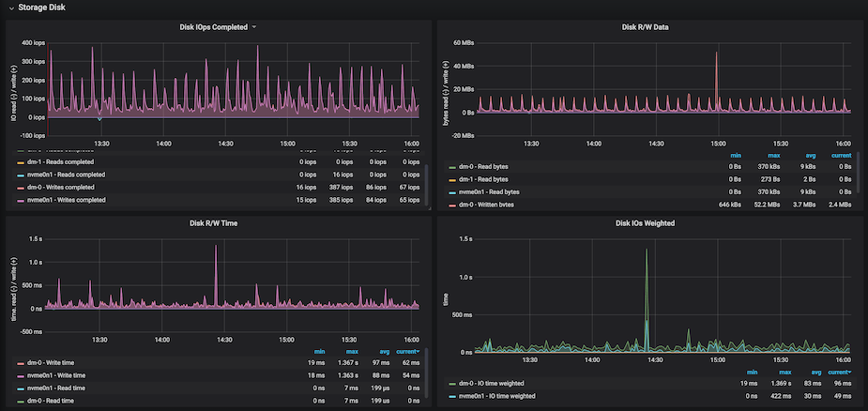Sort Disk IOs Weighted legend by max
The width and height of the screenshot is (868, 411).
[784, 373]
